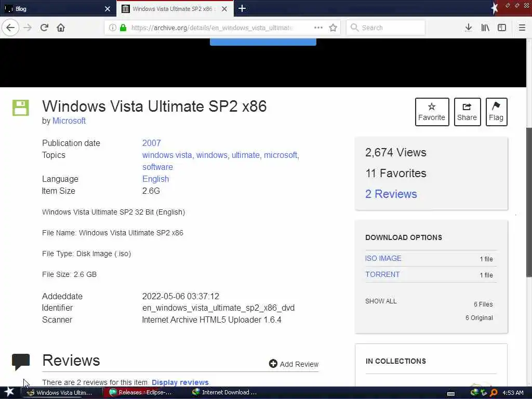The height and width of the screenshot is (399, 532).
Task: Reload the current page
Action: point(45,28)
